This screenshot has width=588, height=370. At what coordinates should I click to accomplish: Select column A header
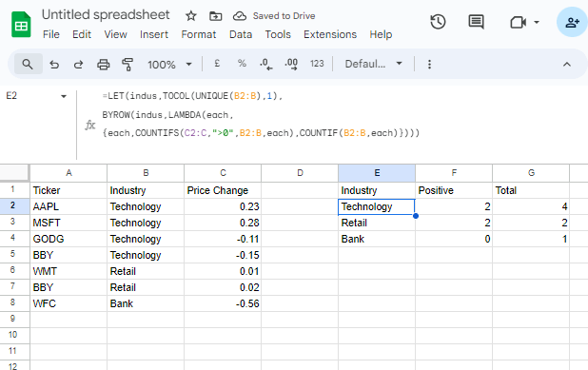tap(69, 173)
